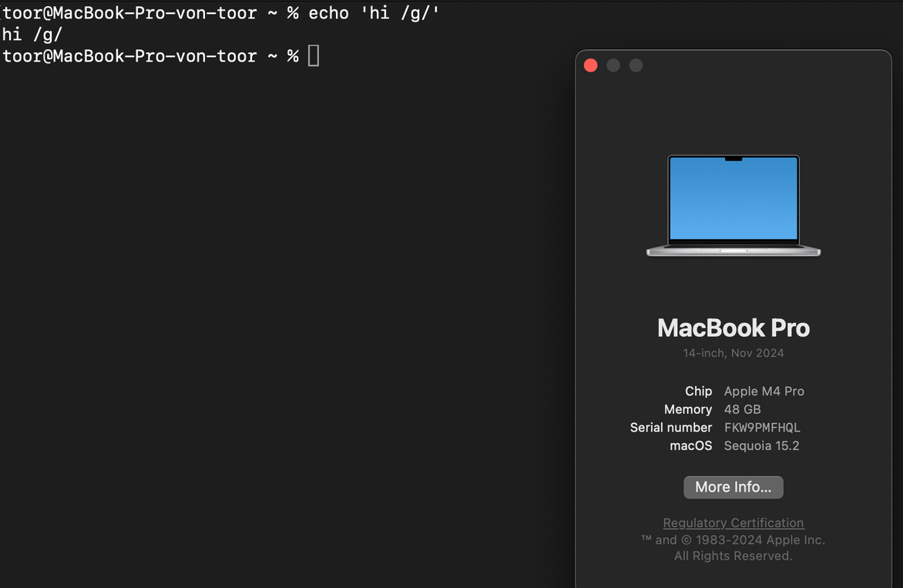The width and height of the screenshot is (903, 588).
Task: Click the MacBook Pro laptop image
Action: [733, 205]
